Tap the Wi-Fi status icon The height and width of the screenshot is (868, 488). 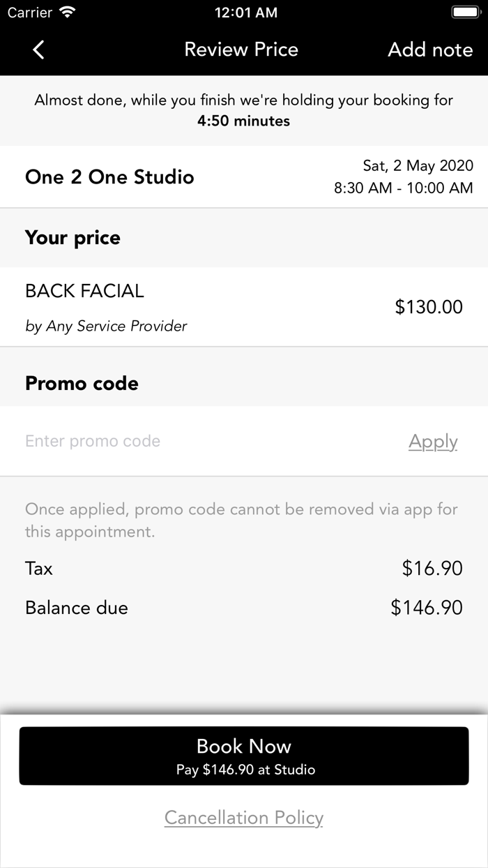point(68,13)
